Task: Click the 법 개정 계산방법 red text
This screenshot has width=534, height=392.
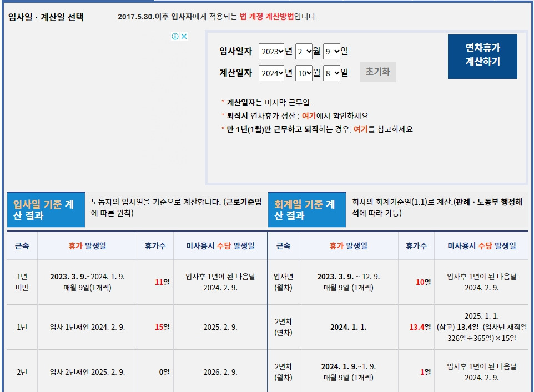Action: tap(266, 17)
